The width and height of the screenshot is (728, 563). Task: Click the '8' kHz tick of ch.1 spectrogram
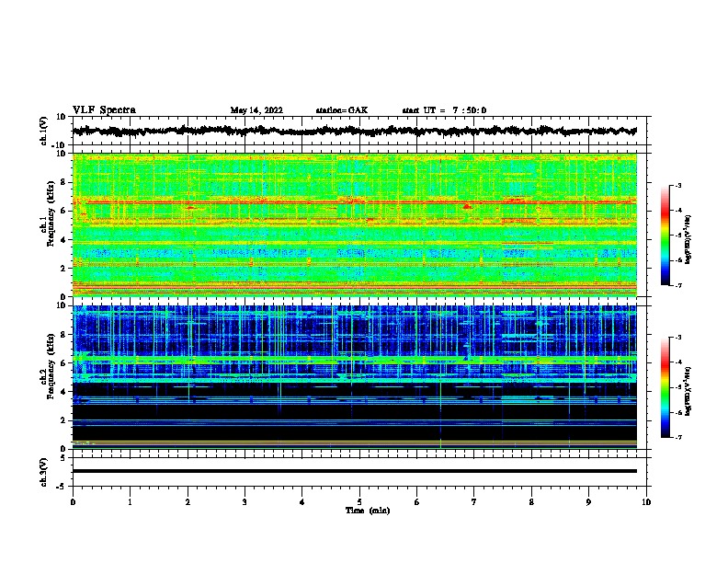point(64,182)
